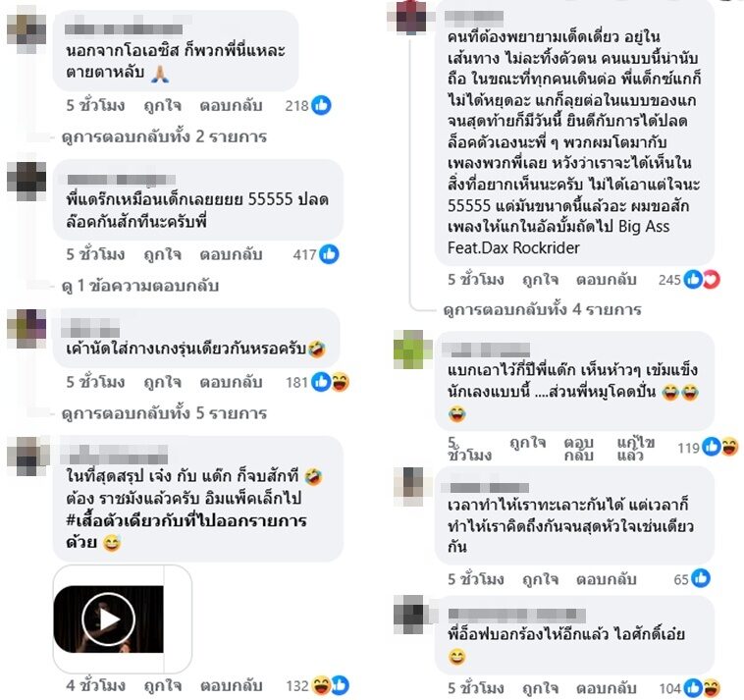
Task: Click the like reaction icon beside 218
Action: point(321,105)
